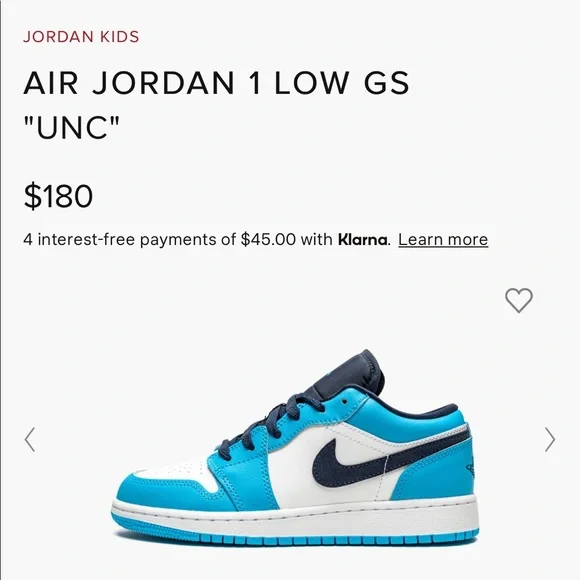This screenshot has width=580, height=580.
Task: Click the $45.00 installment amount
Action: 268,240
